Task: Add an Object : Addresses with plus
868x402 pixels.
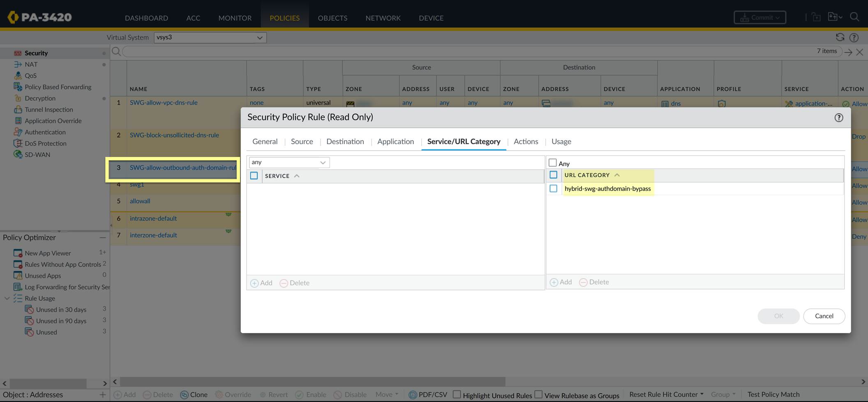Action: point(102,395)
